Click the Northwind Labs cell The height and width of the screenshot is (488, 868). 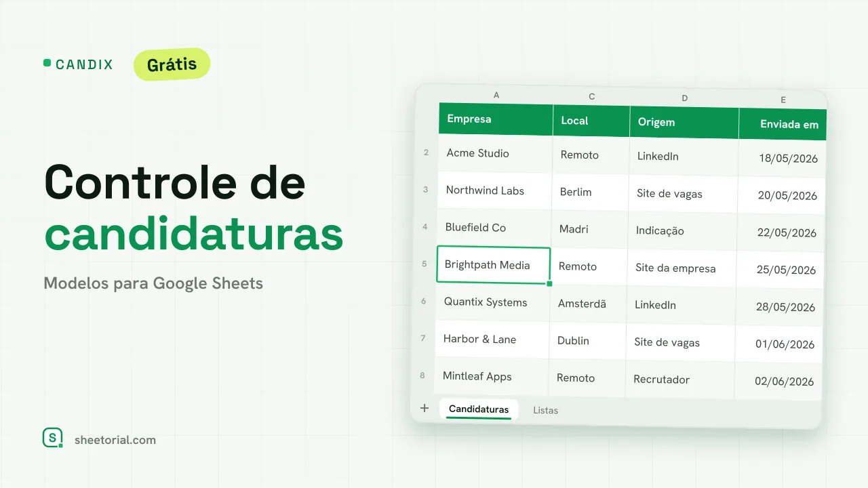[494, 191]
